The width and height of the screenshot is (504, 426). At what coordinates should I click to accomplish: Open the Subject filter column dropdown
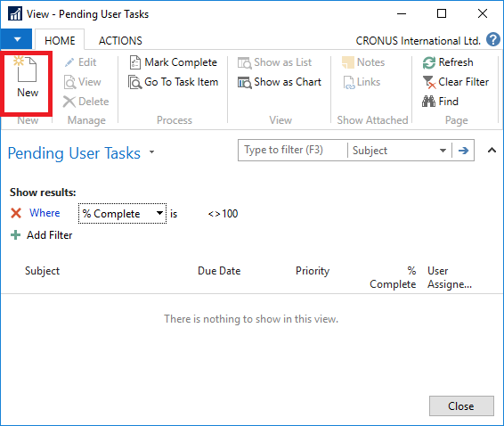pos(443,151)
